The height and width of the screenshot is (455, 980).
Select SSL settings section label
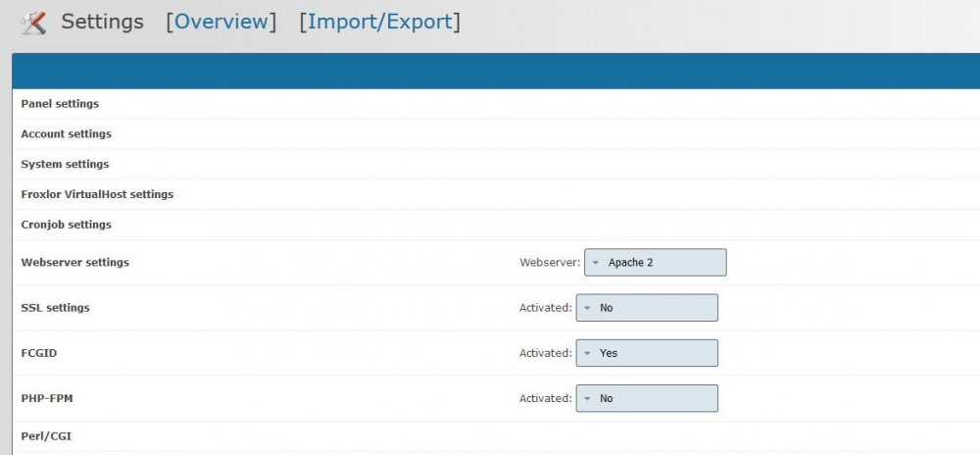pyautogui.click(x=55, y=308)
